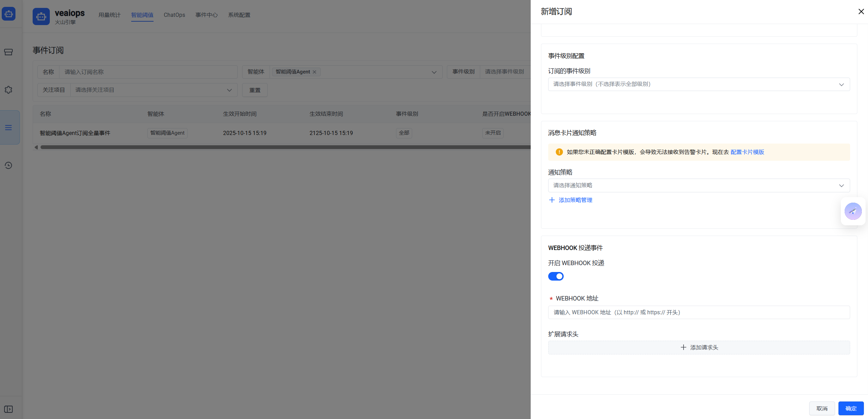
Task: Open the sidebar clock history icon
Action: point(9,166)
